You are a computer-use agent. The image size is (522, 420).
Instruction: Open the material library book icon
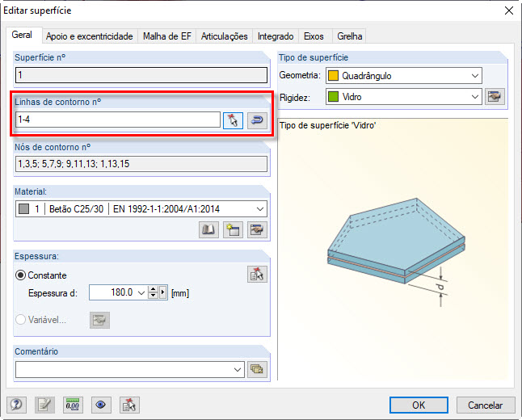coord(208,229)
